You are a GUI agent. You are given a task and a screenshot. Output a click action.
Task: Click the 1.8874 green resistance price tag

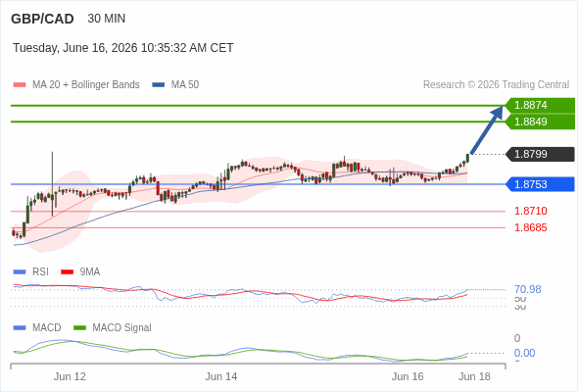[x=540, y=105]
